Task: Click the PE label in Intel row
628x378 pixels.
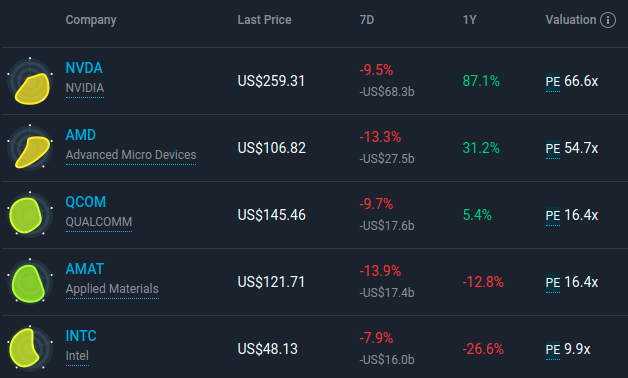Action: (x=553, y=350)
